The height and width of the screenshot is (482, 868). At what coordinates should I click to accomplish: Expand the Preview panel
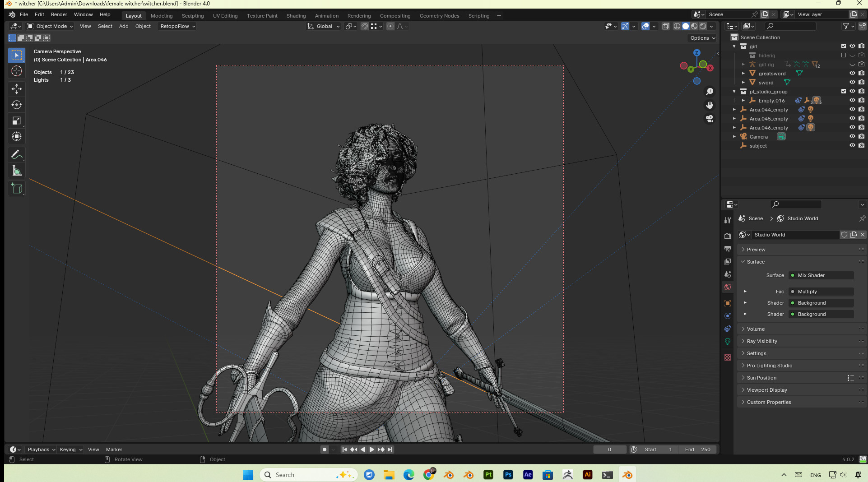(802, 250)
